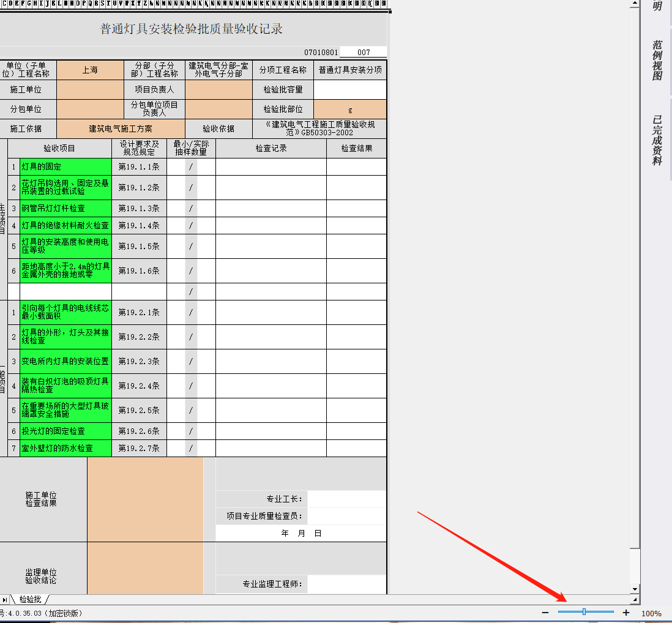Image resolution: width=672 pixels, height=623 pixels.
Task: Click the 检查记录 cell in 钢管吊灯灯杆检查 row
Action: pyautogui.click(x=271, y=208)
